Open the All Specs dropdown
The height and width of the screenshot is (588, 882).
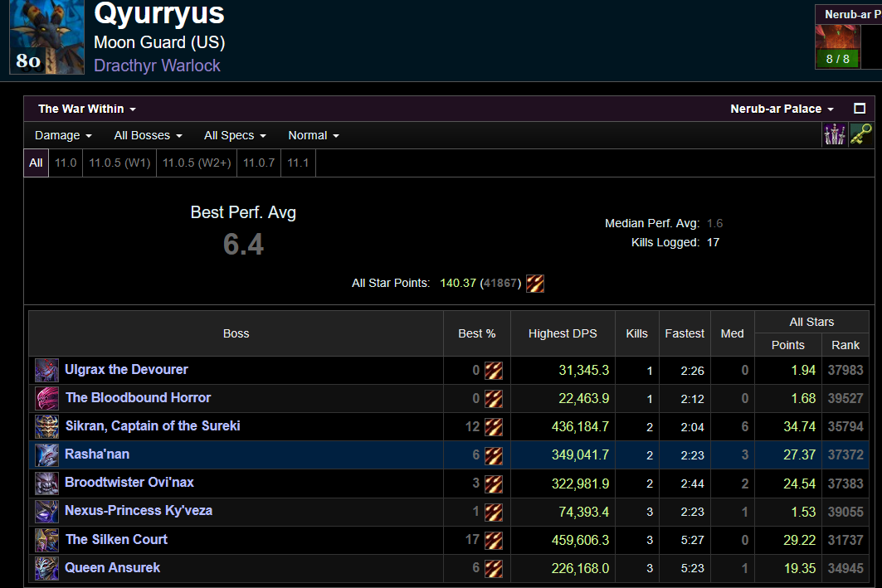[235, 135]
